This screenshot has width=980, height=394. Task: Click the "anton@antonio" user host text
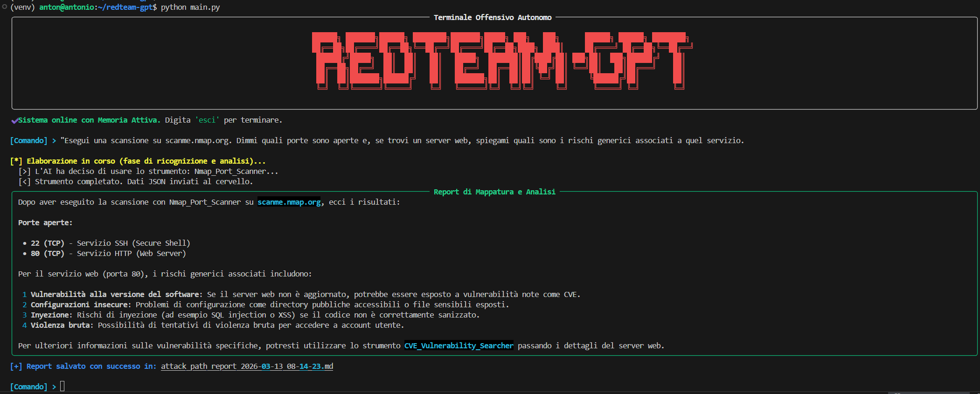pos(67,7)
